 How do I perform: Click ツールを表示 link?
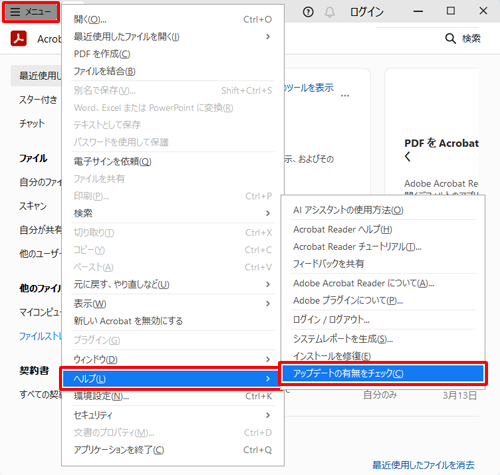[x=309, y=88]
